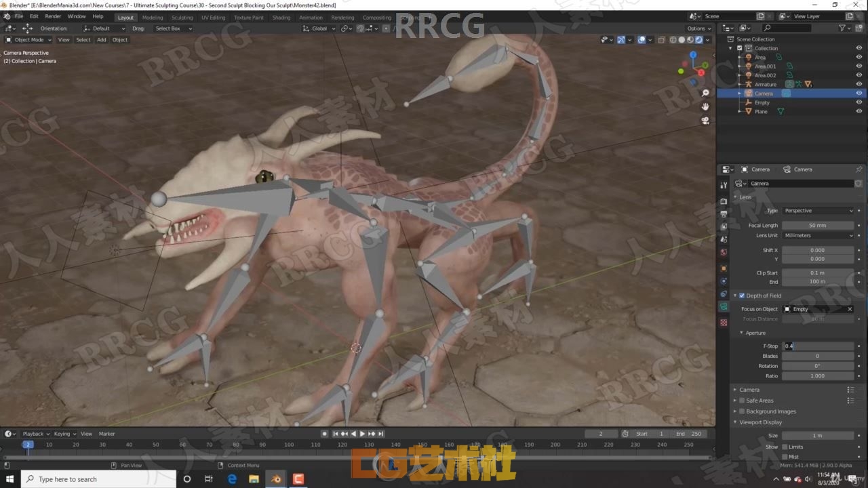Open the timeline Playback popover

click(x=36, y=434)
